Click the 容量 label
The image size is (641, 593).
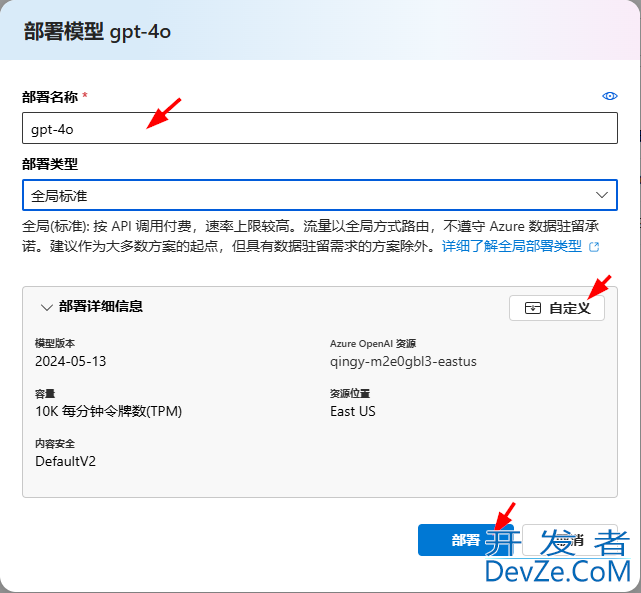tap(45, 394)
